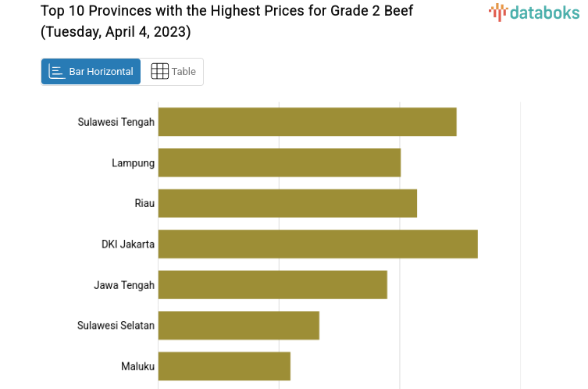
Task: Click the Sulawesi Selatan bar
Action: (x=238, y=325)
